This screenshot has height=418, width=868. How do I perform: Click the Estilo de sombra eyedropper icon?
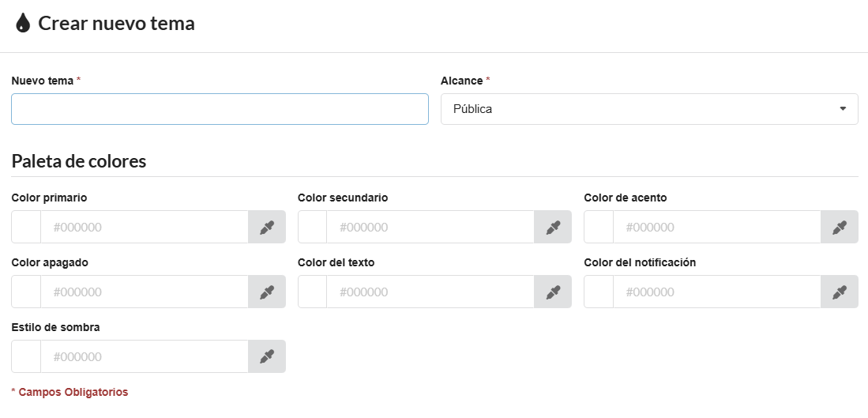(x=267, y=357)
